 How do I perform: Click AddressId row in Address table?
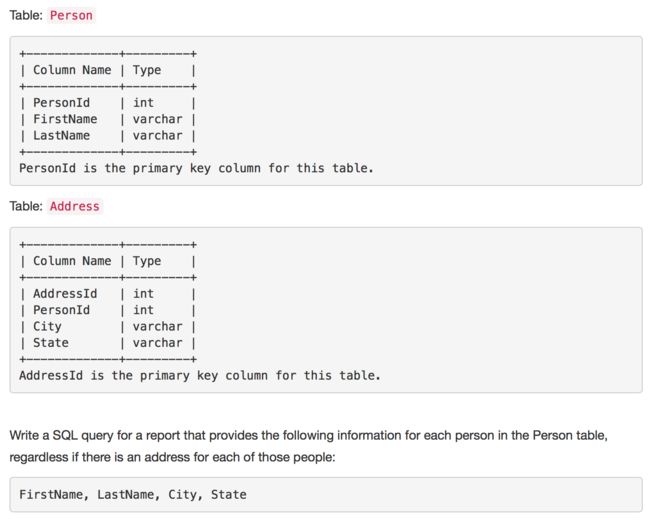(x=108, y=294)
